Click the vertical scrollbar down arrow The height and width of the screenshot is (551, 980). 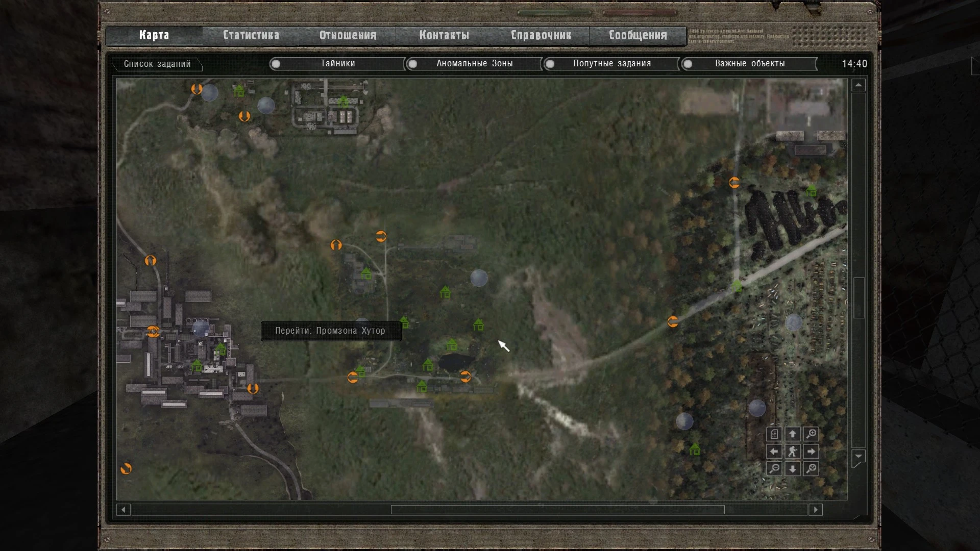click(859, 456)
